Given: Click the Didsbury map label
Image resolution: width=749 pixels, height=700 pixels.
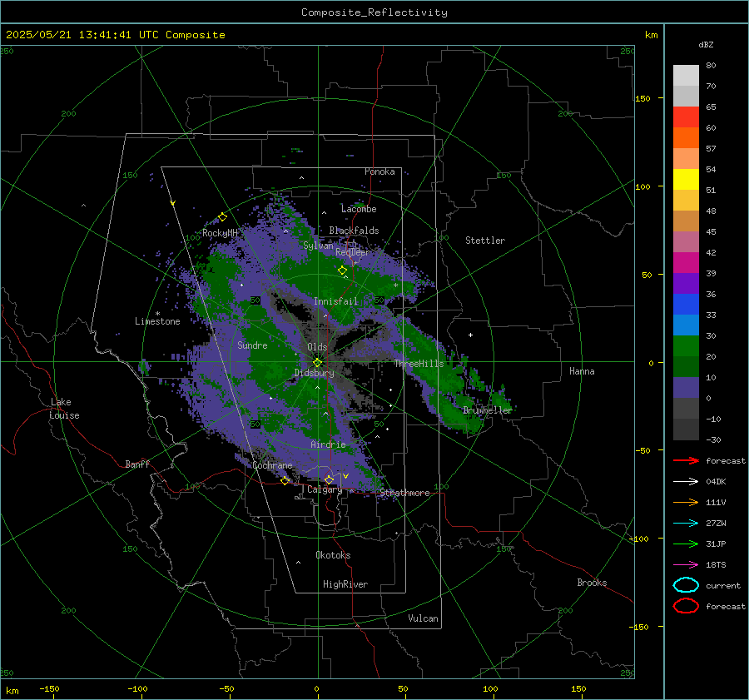Looking at the screenshot, I should 314,373.
